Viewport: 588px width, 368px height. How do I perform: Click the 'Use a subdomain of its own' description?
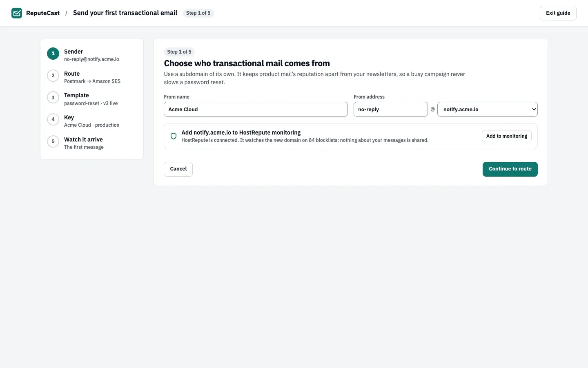(x=314, y=78)
